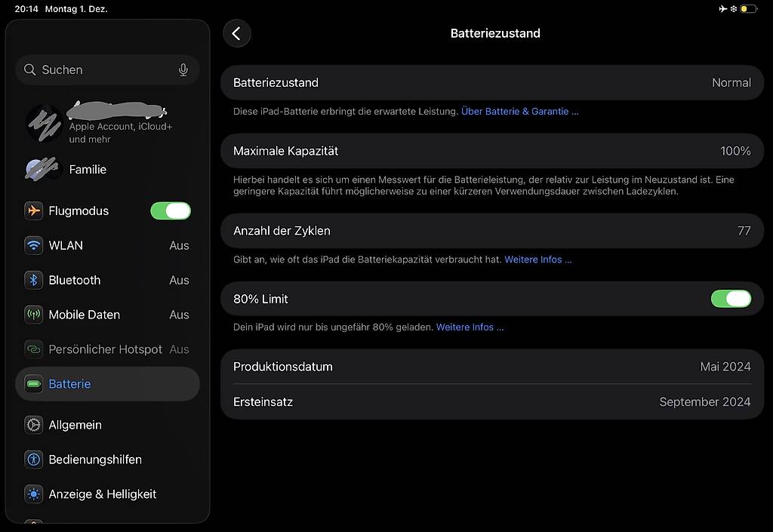Tap the microphone icon in search
This screenshot has height=532, width=773.
click(x=183, y=69)
